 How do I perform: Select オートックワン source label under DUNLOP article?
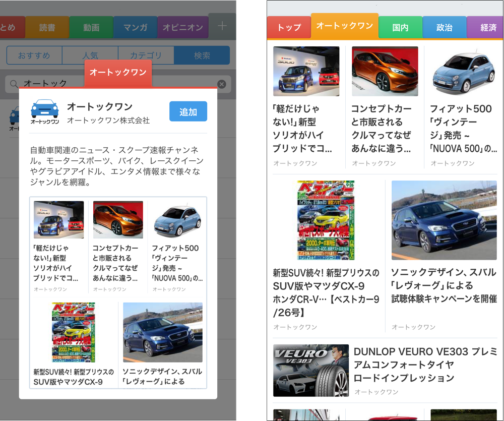pos(376,392)
